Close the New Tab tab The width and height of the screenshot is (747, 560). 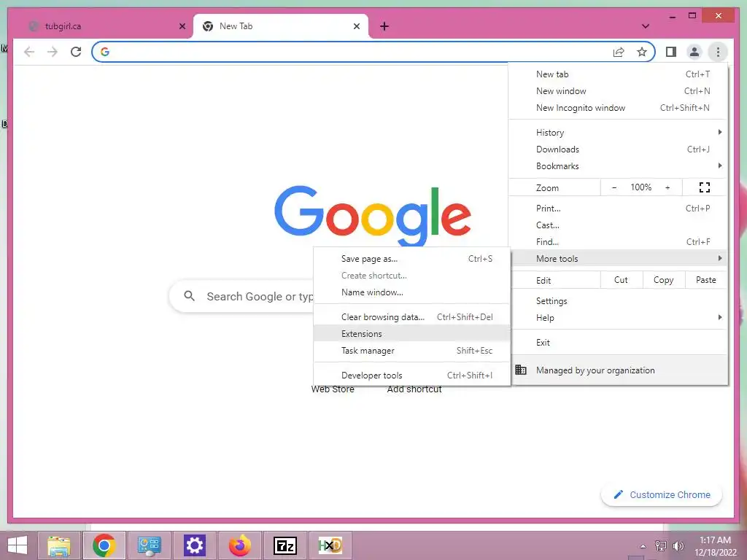tap(356, 27)
